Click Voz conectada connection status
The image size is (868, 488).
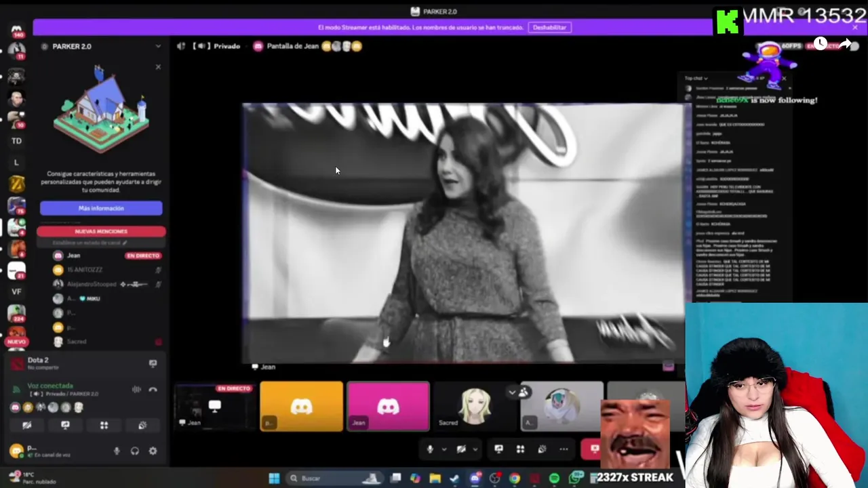50,386
